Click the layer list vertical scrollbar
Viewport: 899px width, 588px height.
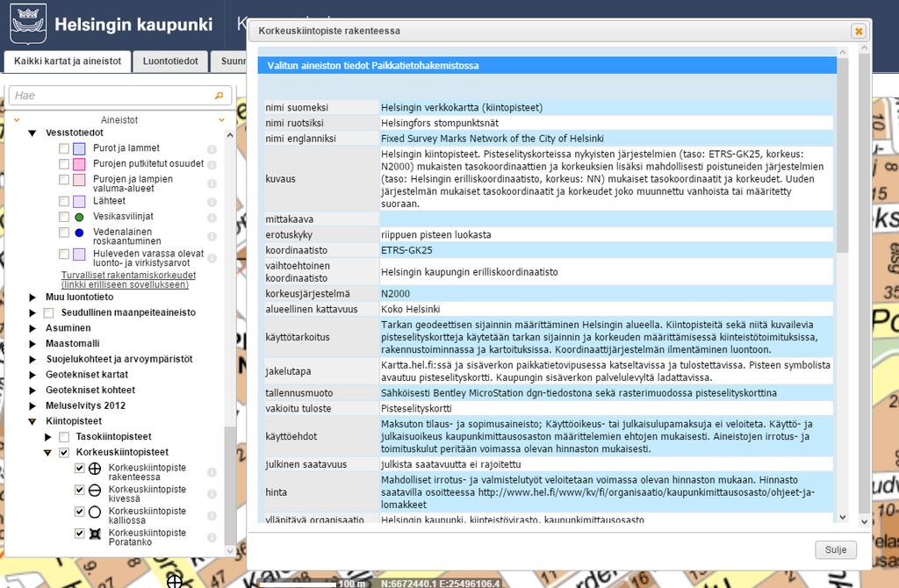click(230, 484)
